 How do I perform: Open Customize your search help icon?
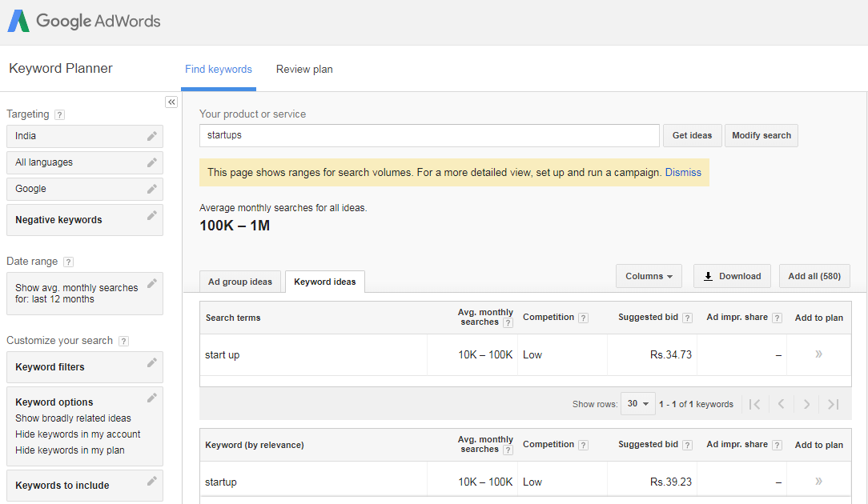pyautogui.click(x=123, y=341)
